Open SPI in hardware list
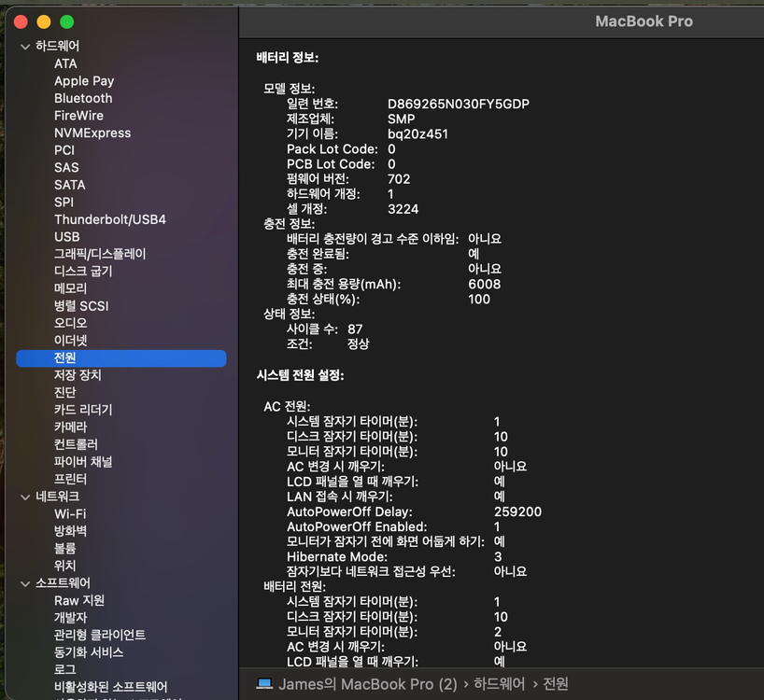The height and width of the screenshot is (700, 764). click(64, 202)
